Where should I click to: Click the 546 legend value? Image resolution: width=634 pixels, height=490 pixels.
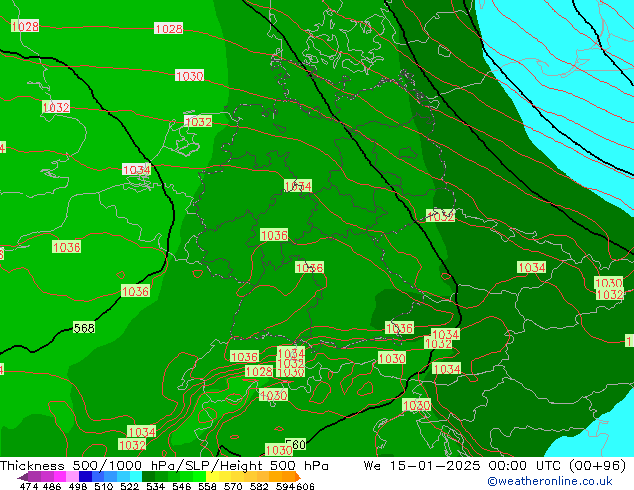(x=182, y=486)
